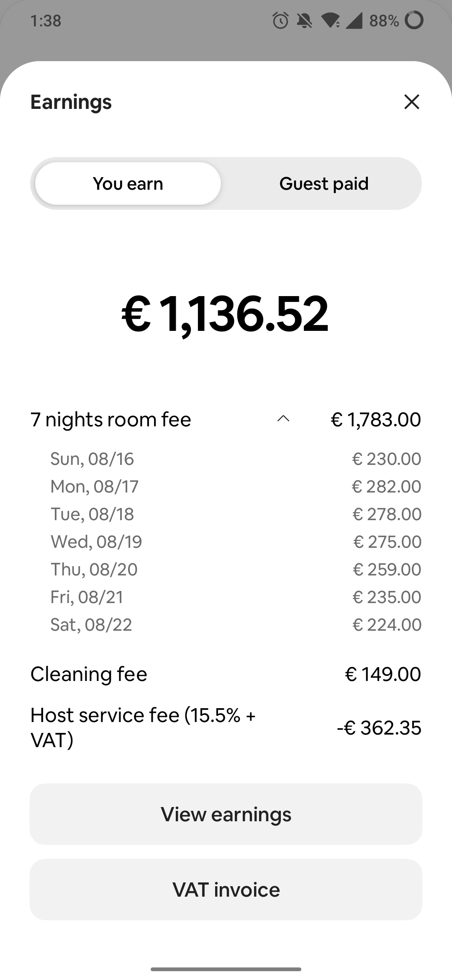Tap the Host service fee row
This screenshot has height=980, width=452.
tap(226, 727)
